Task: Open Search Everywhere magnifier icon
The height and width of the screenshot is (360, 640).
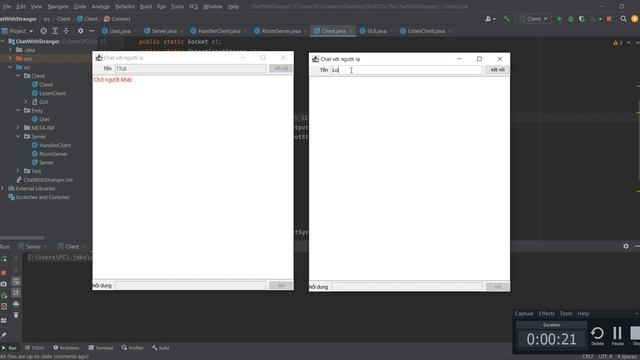Action: pyautogui.click(x=623, y=19)
